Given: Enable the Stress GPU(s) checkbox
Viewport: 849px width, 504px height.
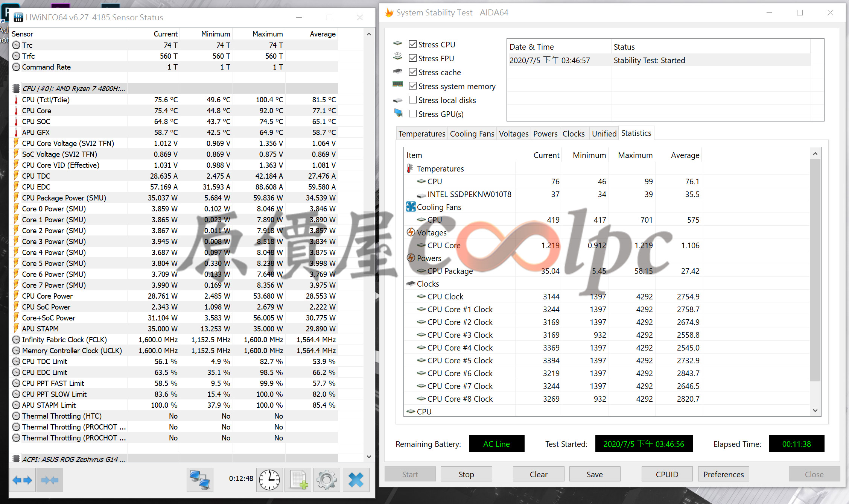Looking at the screenshot, I should click(413, 114).
